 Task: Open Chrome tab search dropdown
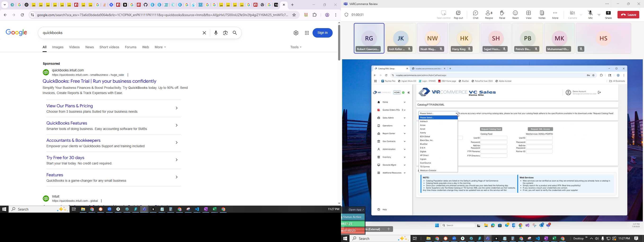[5, 5]
